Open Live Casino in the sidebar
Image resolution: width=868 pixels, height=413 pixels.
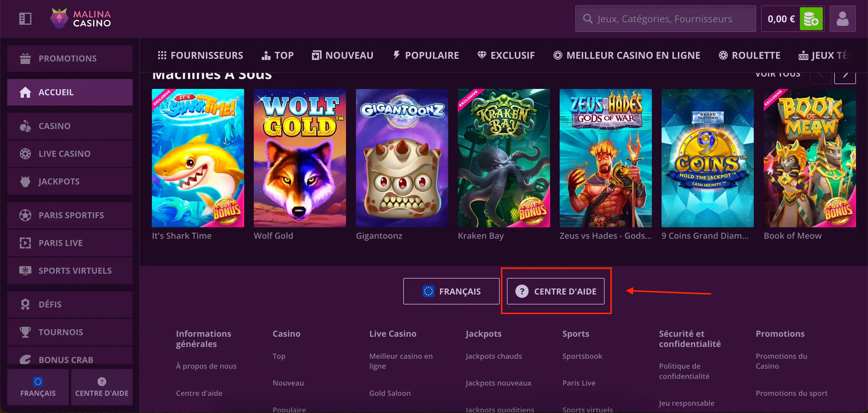[x=70, y=154]
